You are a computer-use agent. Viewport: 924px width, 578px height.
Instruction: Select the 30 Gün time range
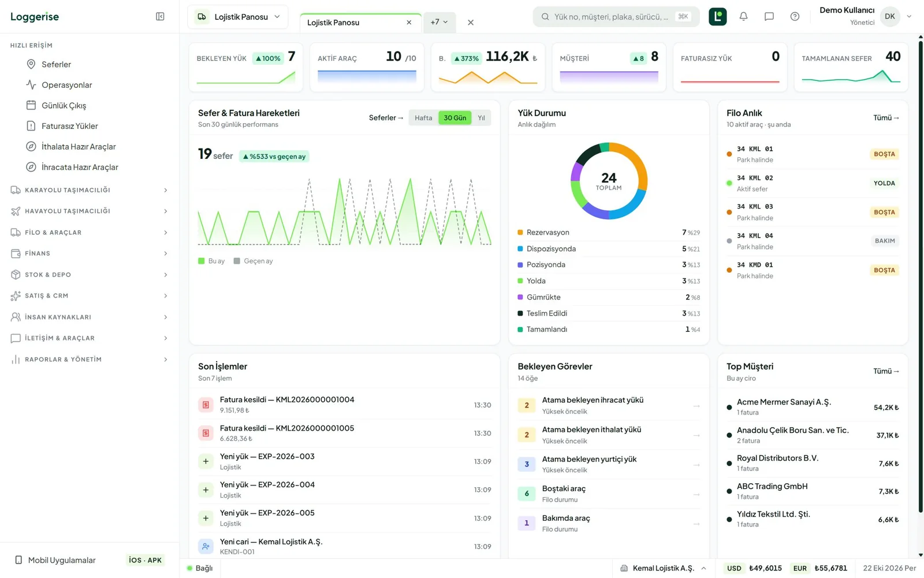click(455, 118)
